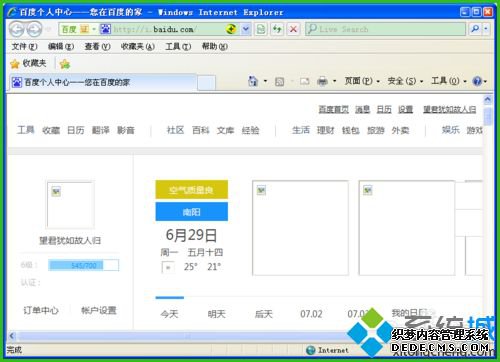Click 文库 in the page navigation

225,130
